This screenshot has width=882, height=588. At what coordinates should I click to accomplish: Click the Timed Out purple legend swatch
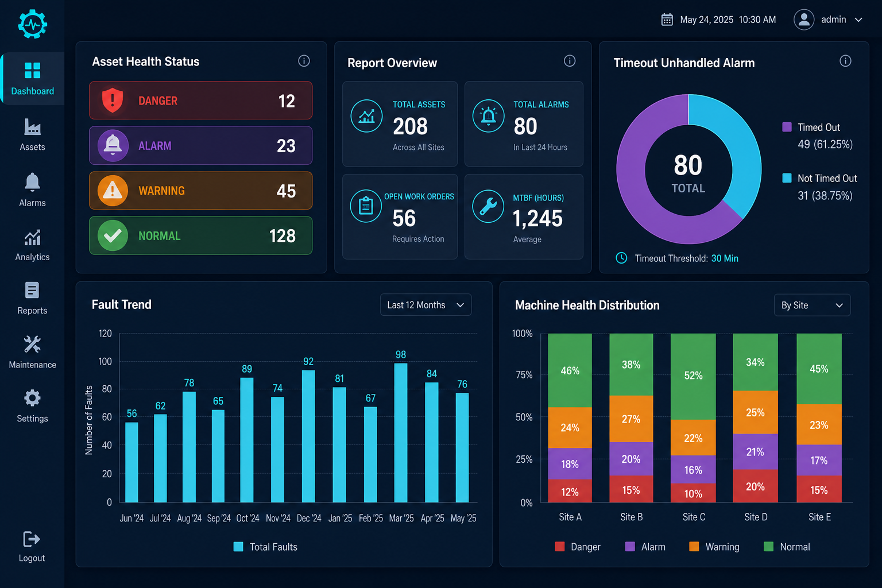(x=787, y=127)
